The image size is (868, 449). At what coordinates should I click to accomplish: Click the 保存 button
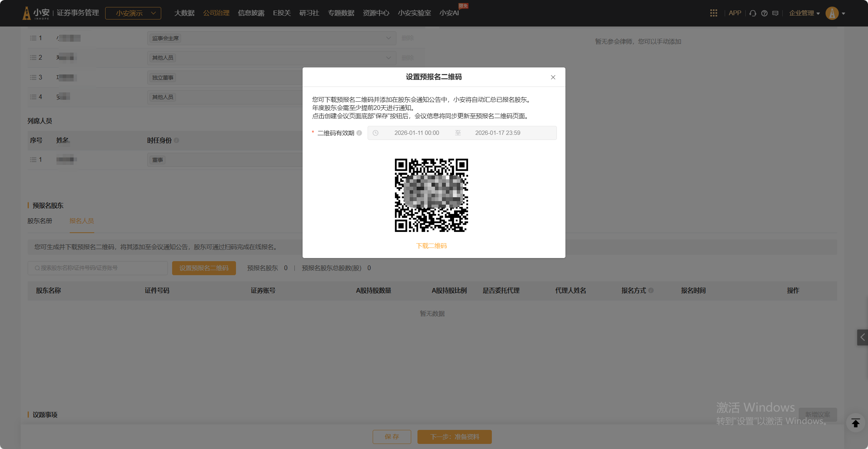[x=391, y=437]
